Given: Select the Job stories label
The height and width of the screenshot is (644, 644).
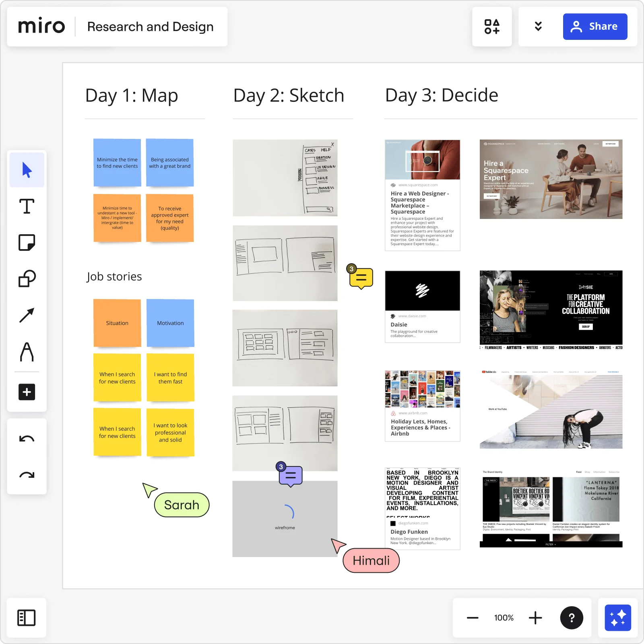Looking at the screenshot, I should [114, 277].
